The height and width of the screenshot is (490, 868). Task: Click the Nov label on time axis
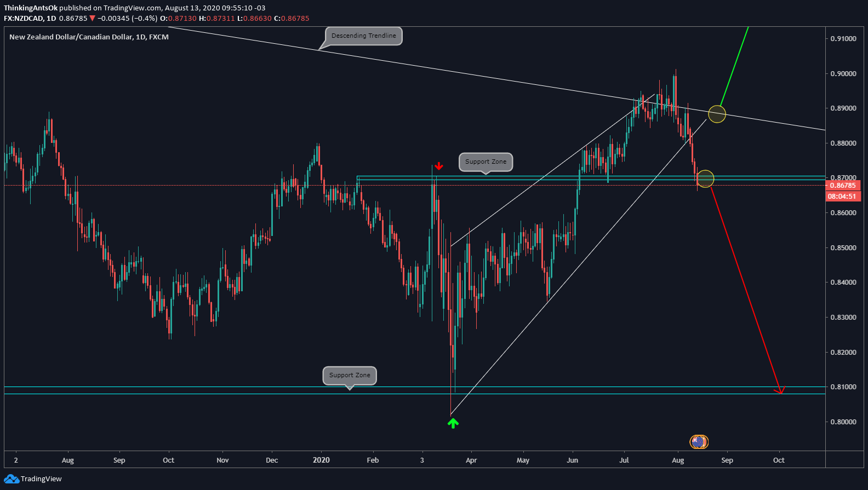[x=222, y=460]
